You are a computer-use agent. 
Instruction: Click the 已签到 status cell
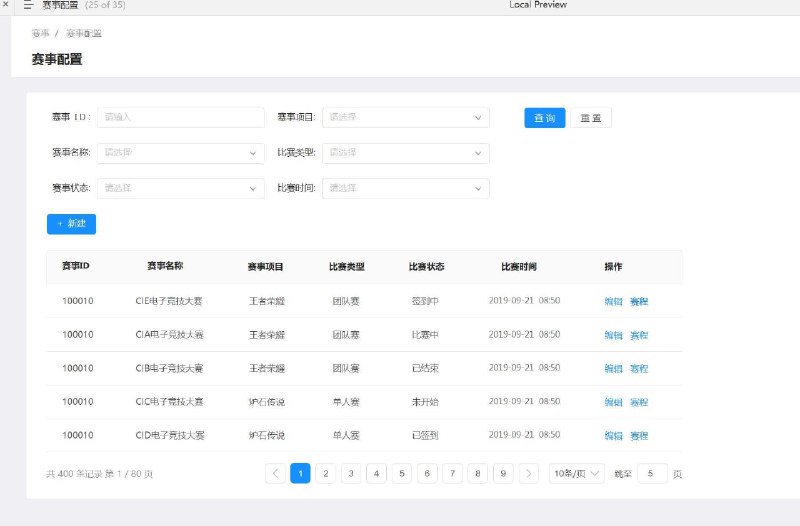click(425, 435)
